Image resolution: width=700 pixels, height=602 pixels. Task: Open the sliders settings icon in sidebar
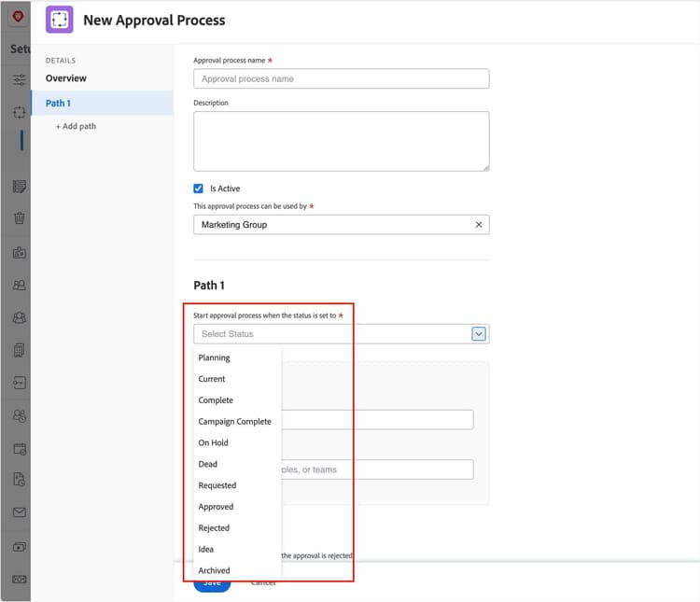(x=19, y=80)
